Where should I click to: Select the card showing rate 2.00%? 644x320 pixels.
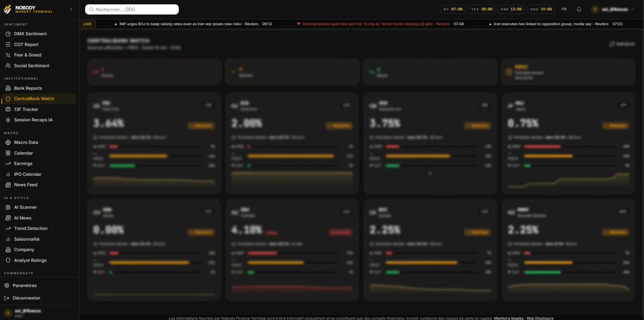[292, 143]
